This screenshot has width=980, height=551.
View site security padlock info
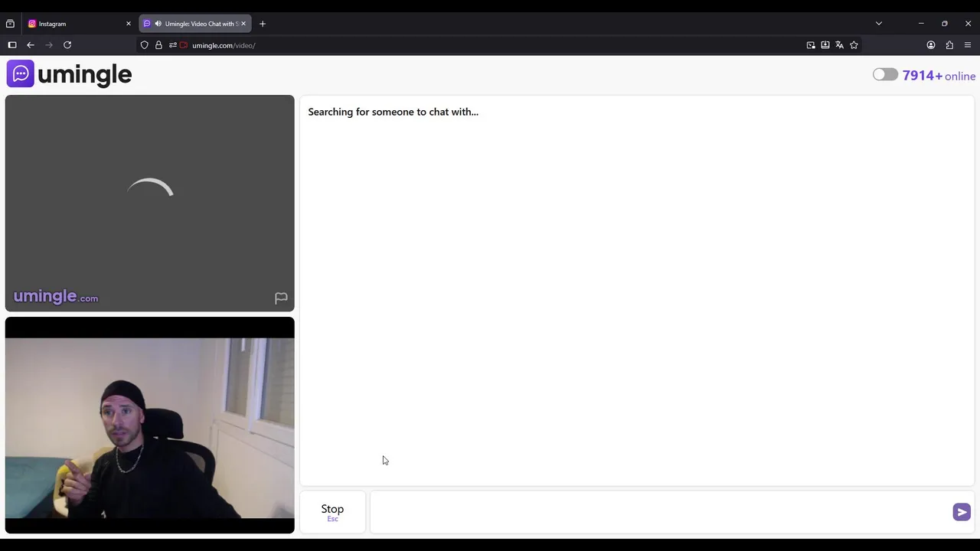pyautogui.click(x=158, y=45)
